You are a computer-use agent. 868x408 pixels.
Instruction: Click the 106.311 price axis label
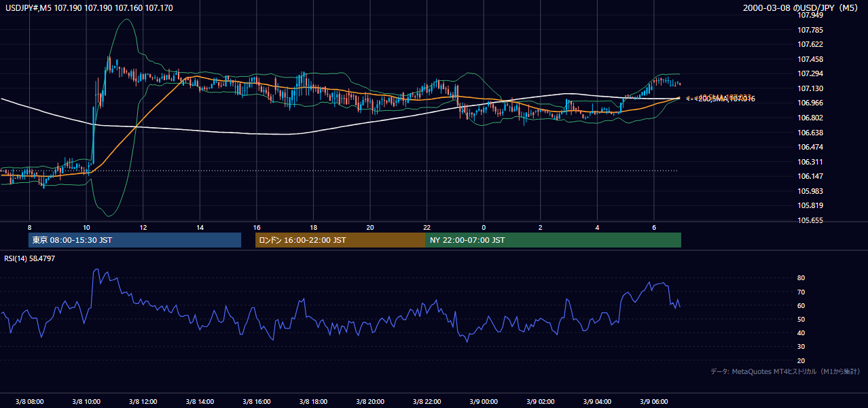[x=811, y=162]
